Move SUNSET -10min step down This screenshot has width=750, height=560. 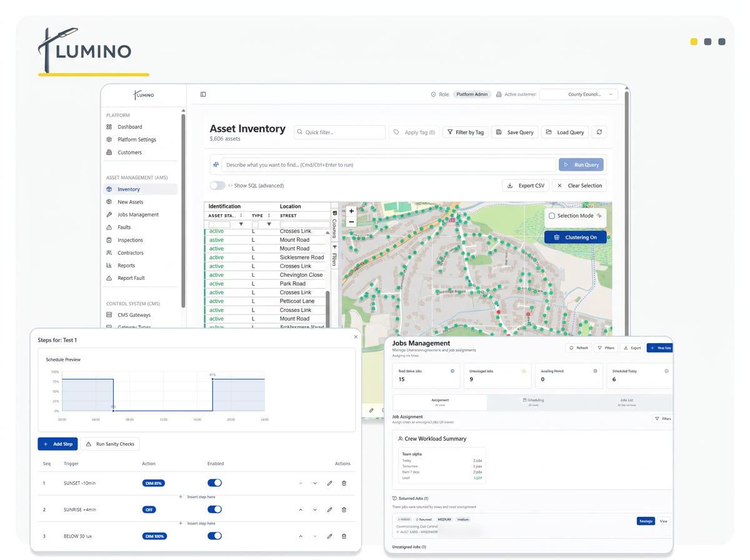pos(315,483)
